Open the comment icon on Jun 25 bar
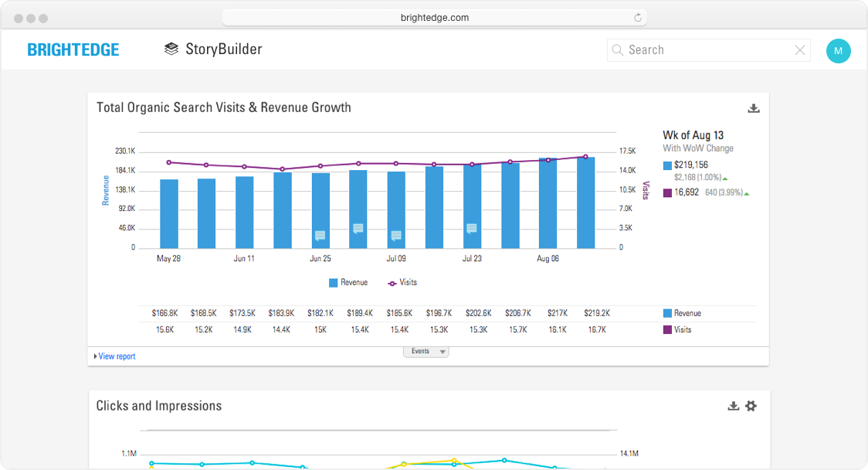This screenshot has height=470, width=868. (320, 236)
